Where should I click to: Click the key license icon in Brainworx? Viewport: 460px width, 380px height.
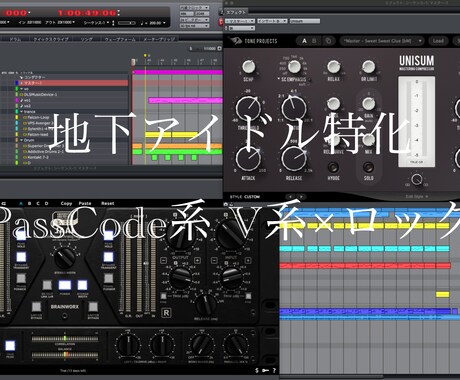[x=265, y=370]
